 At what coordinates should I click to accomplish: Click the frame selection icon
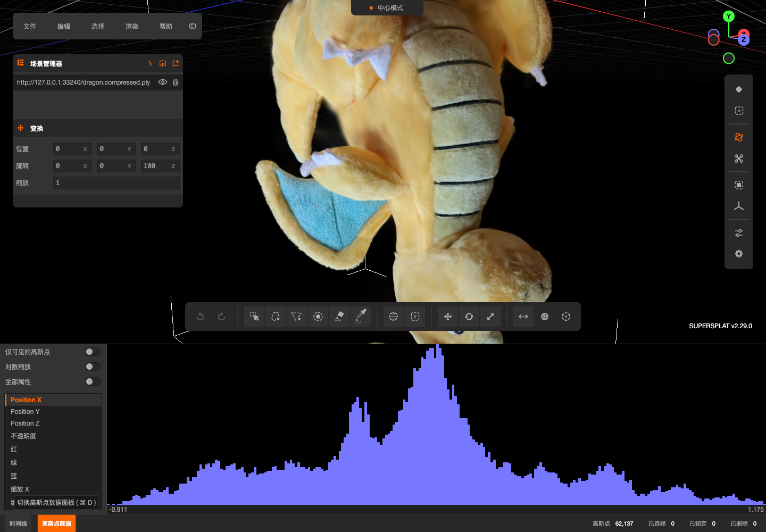pos(739,185)
